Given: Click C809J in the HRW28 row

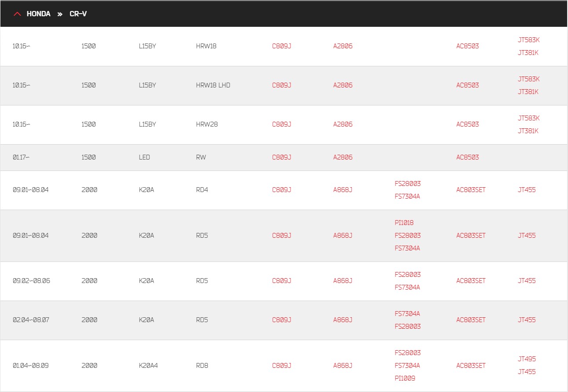Looking at the screenshot, I should (282, 124).
